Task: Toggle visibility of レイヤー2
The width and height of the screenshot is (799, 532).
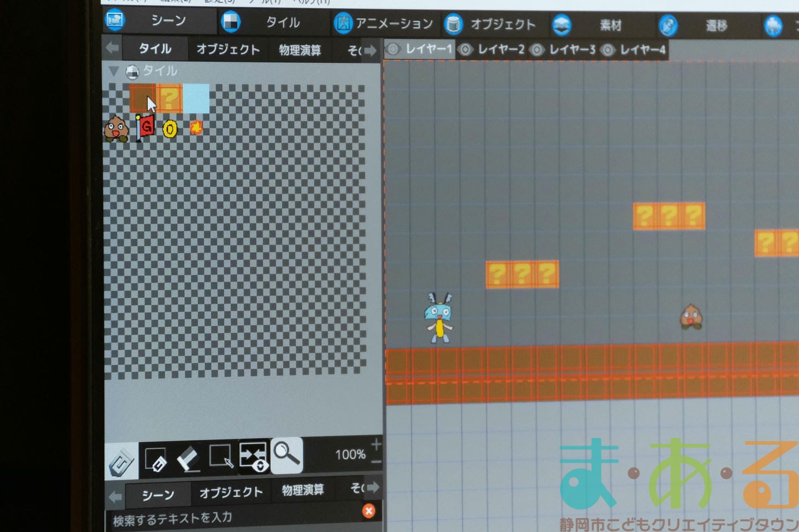Action: click(465, 50)
